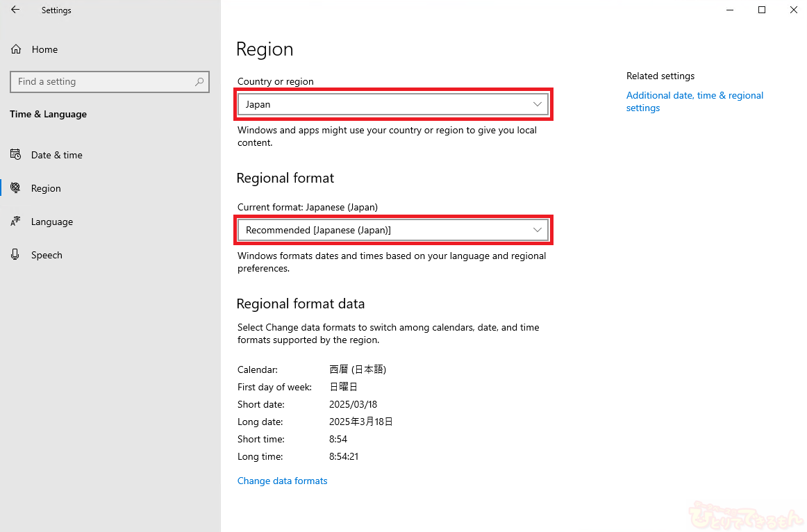Click the Speech microphone icon

[15, 255]
